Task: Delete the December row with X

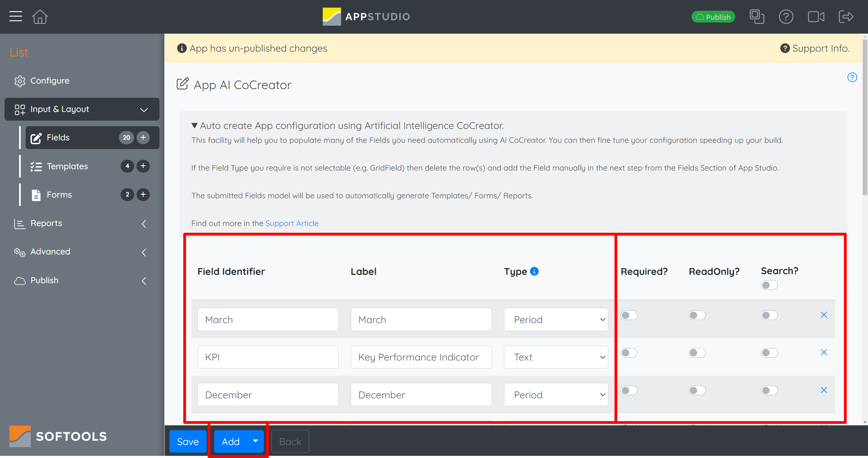Action: click(824, 390)
